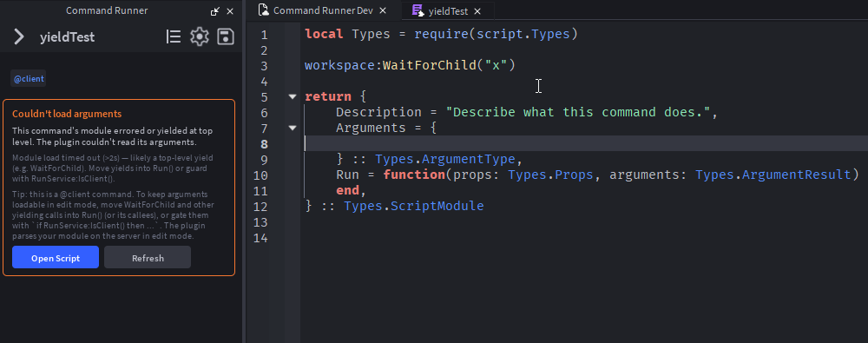Click line number 14 in gutter

(260, 238)
